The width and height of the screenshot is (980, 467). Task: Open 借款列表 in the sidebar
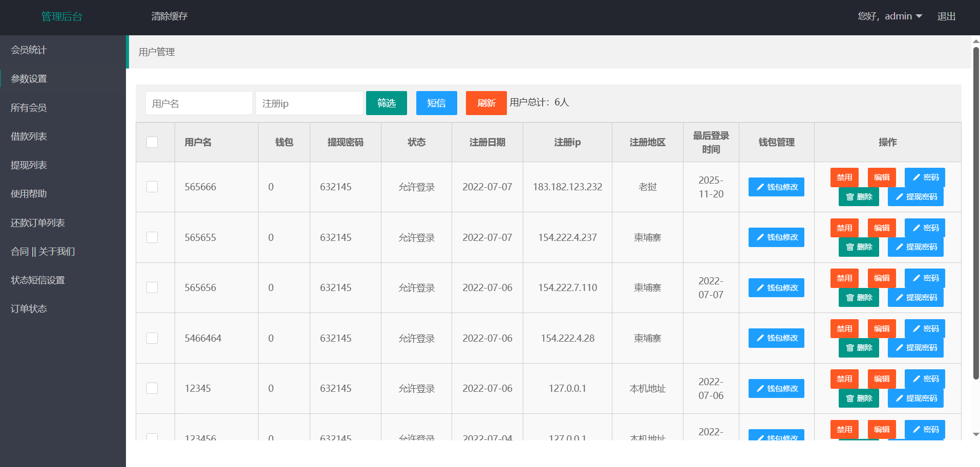[x=29, y=137]
